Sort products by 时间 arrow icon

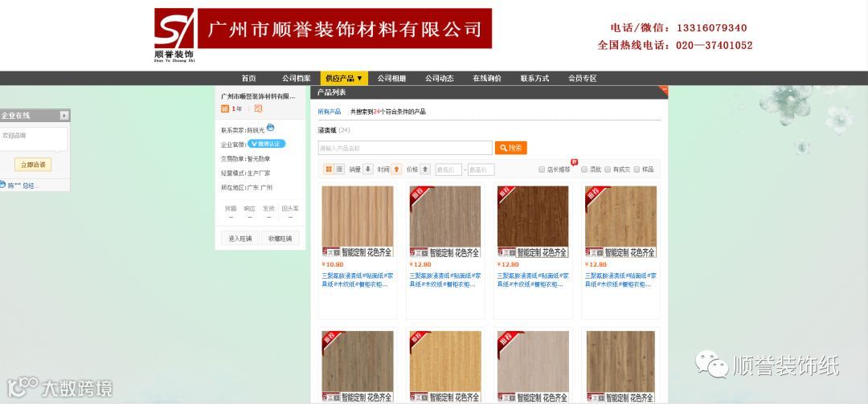(396, 169)
